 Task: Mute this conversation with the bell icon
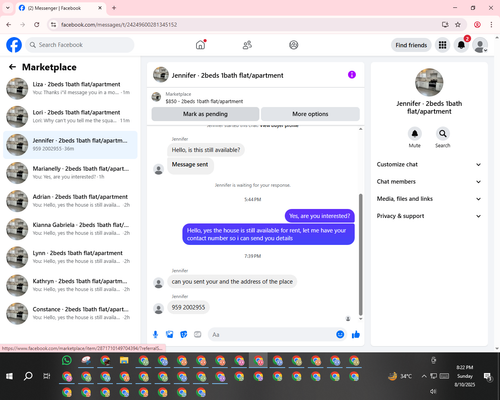[414, 134]
